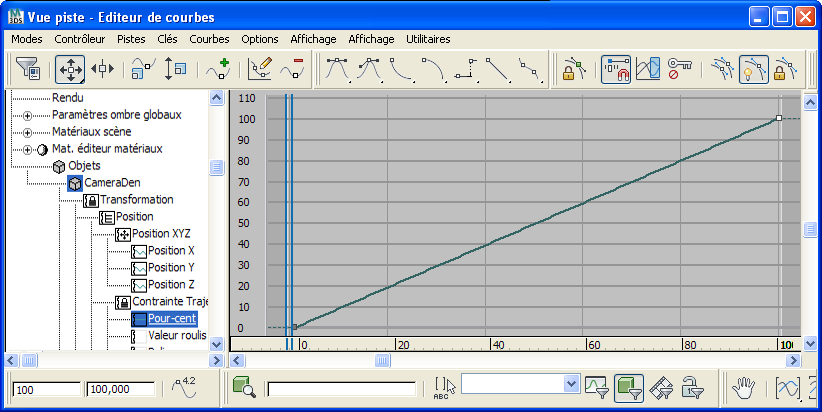
Task: Click curve window horizontal scroll thumb
Action: [x=382, y=360]
